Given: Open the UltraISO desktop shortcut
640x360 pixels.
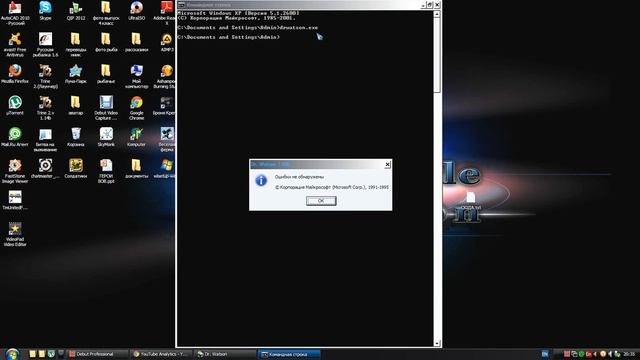Looking at the screenshot, I should point(136,10).
